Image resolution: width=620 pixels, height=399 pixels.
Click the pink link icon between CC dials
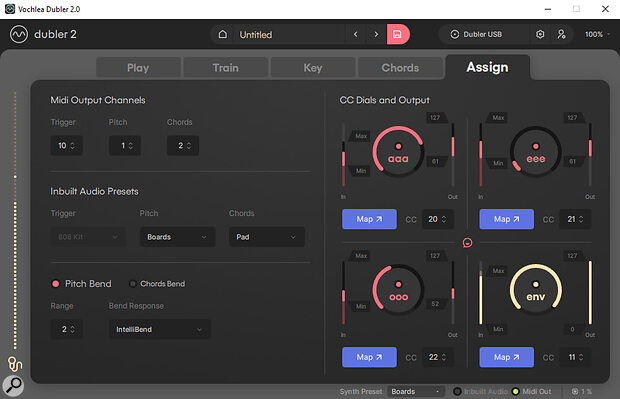[x=467, y=242]
